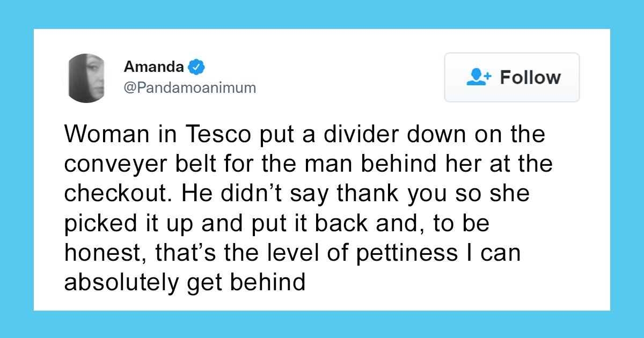Visit the @Pandamoanimum handle
Viewport: 644px width, 338px height.
coord(190,87)
